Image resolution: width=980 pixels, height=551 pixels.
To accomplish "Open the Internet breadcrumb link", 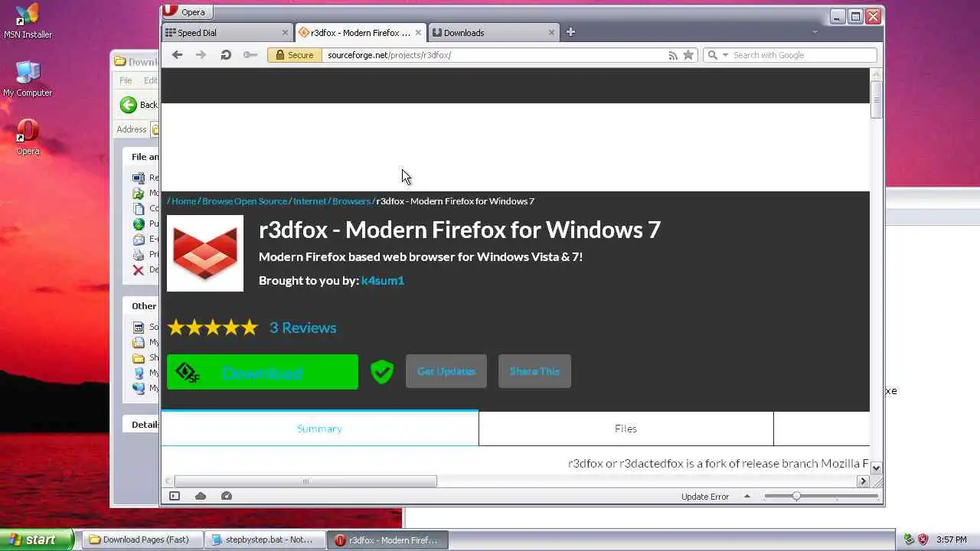I will pos(309,201).
